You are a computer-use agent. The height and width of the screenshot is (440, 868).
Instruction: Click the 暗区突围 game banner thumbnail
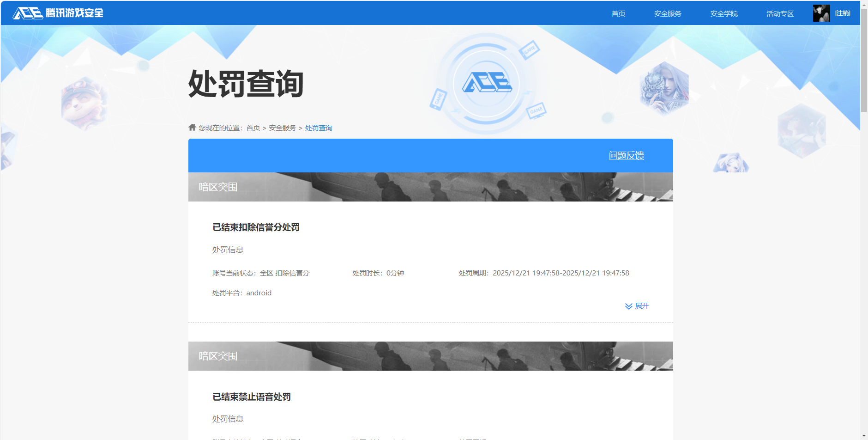tap(430, 187)
